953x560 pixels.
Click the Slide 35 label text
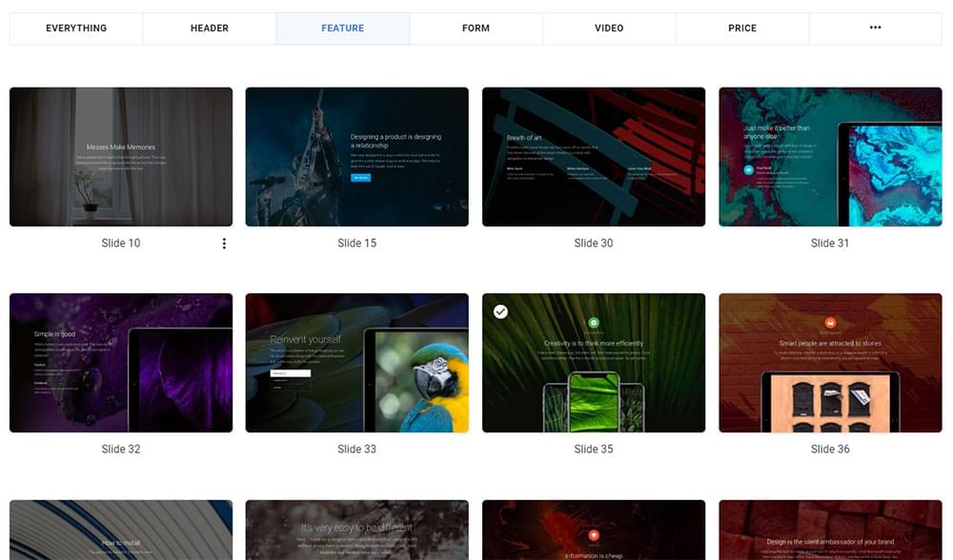[x=594, y=450]
